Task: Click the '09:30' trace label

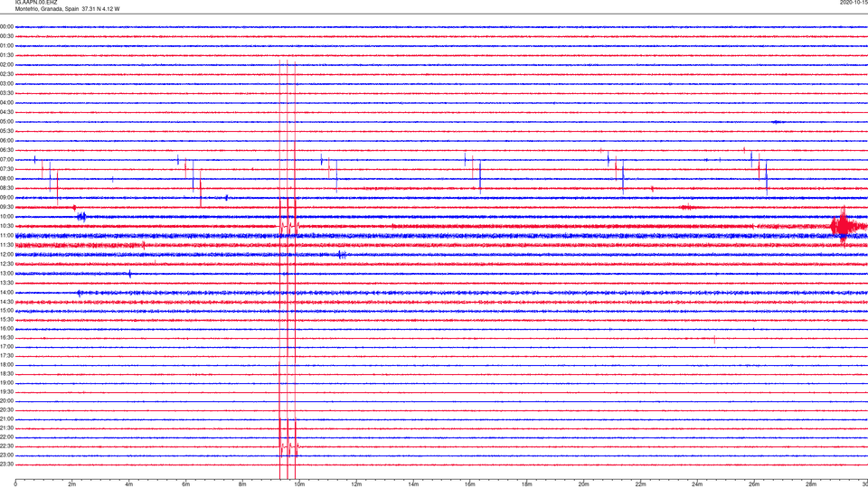Action: pyautogui.click(x=6, y=208)
